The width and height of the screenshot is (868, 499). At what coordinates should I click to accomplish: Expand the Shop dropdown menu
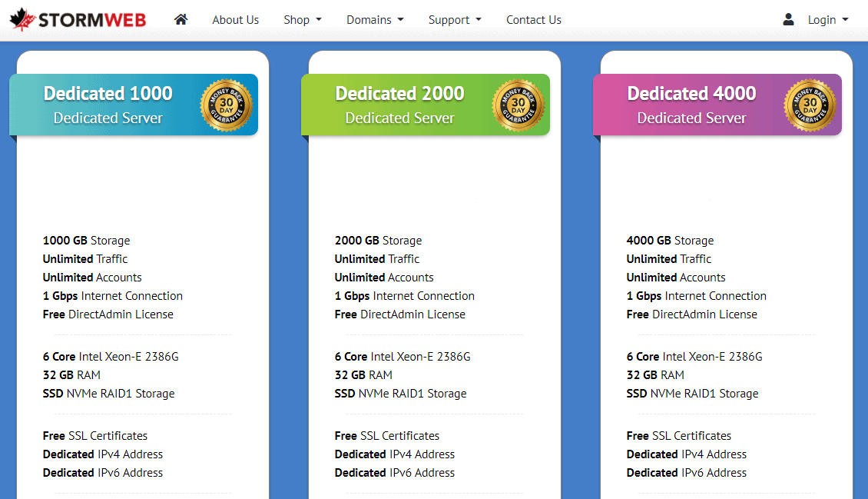point(302,20)
